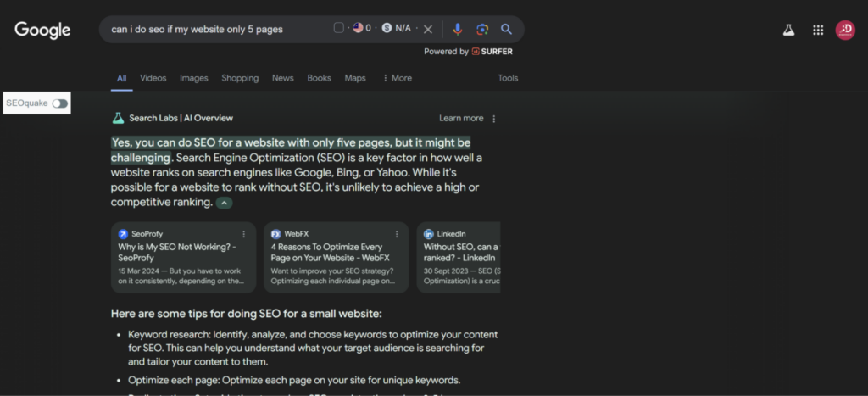Collapse the AI Overview citation chevron
This screenshot has height=396, width=868.
224,203
